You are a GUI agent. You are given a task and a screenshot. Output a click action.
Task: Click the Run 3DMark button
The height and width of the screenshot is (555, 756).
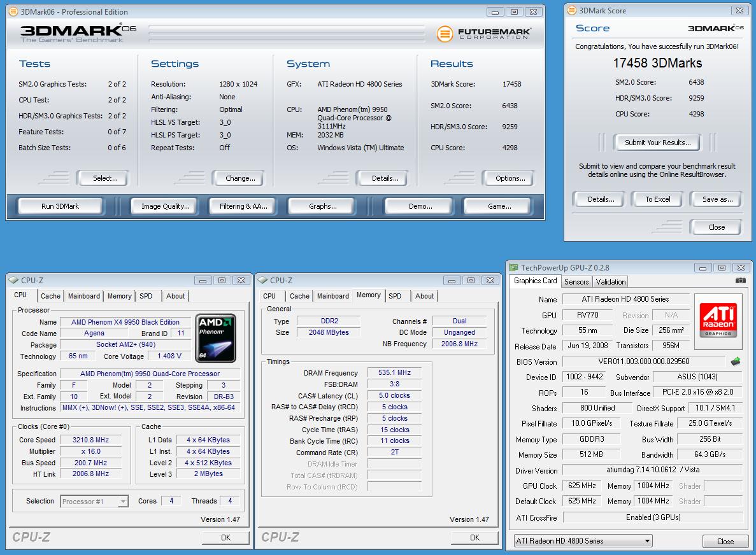61,206
